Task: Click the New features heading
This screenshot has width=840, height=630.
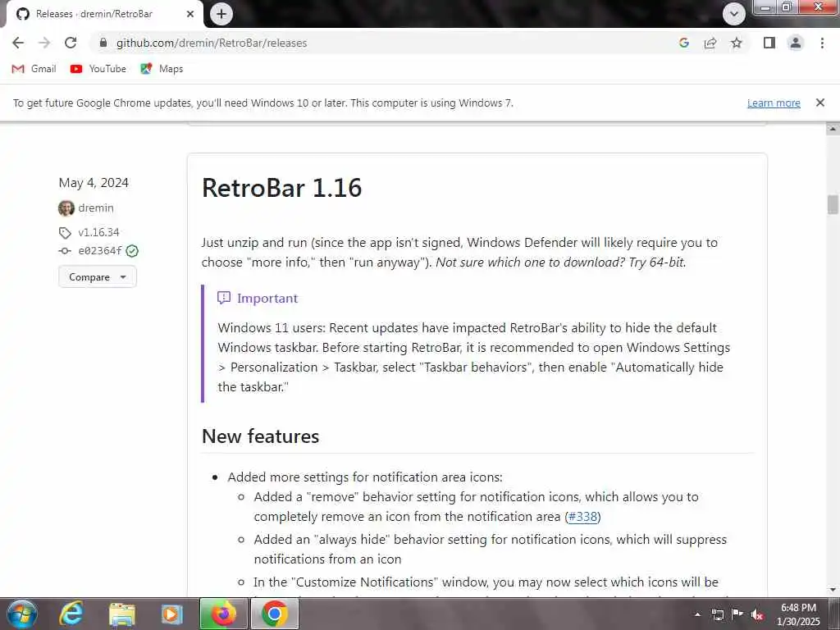Action: [260, 436]
